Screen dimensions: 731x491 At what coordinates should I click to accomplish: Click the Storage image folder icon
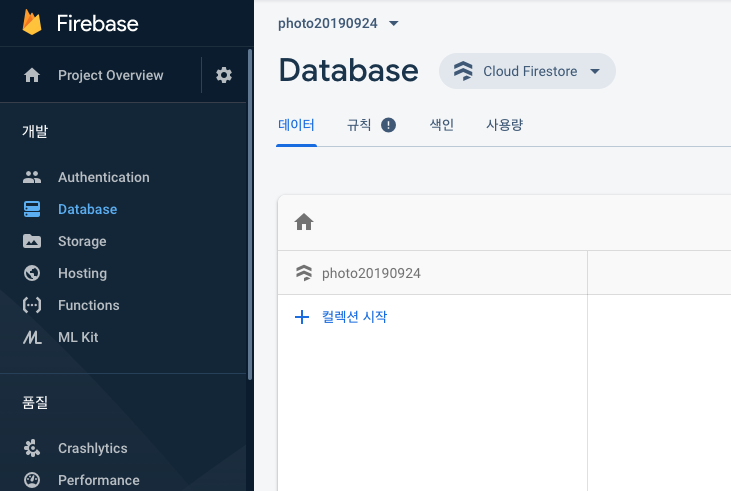coord(32,241)
